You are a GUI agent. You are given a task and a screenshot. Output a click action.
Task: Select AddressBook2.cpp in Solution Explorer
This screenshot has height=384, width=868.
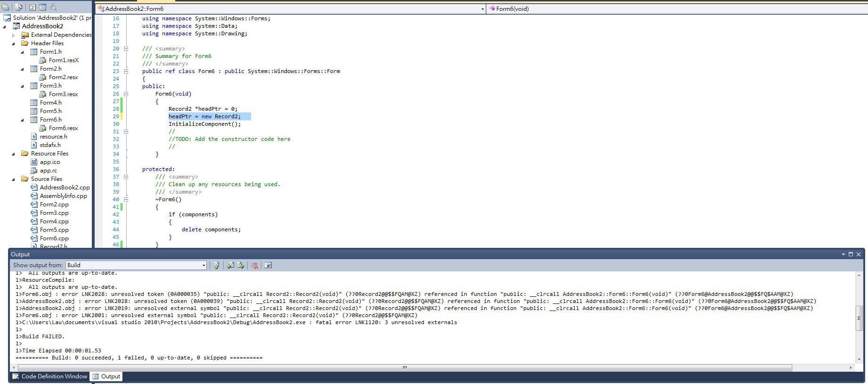click(65, 188)
